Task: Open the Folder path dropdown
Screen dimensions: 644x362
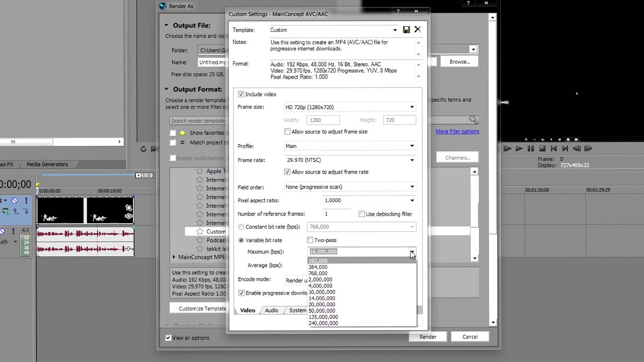Action: click(473, 49)
